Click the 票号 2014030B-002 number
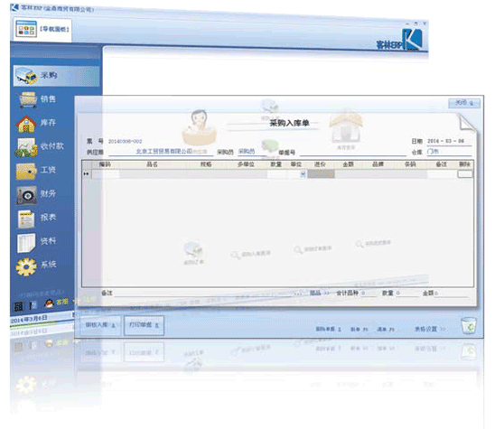 coord(125,142)
